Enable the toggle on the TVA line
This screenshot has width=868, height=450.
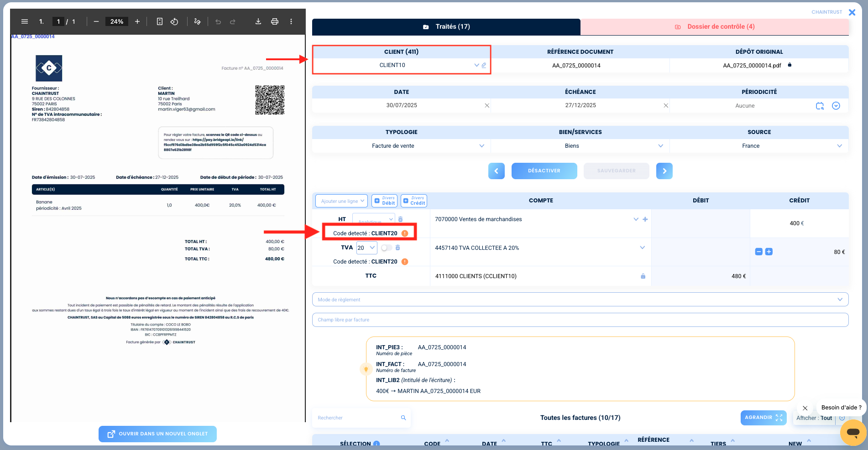point(387,248)
